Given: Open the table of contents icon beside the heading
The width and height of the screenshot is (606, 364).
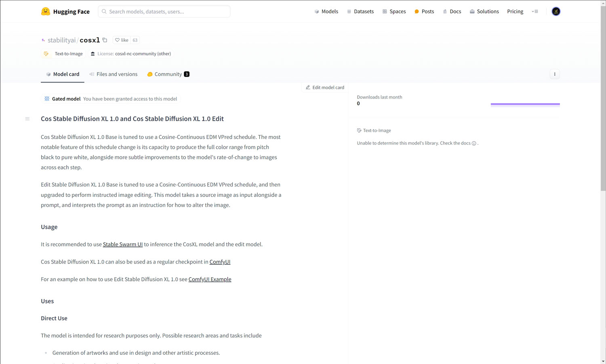Looking at the screenshot, I should coord(27,119).
